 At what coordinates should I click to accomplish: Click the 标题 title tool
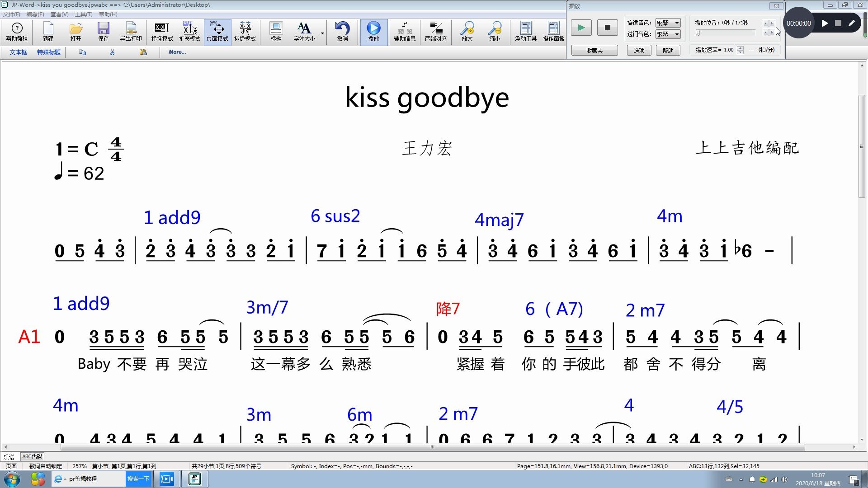click(276, 32)
